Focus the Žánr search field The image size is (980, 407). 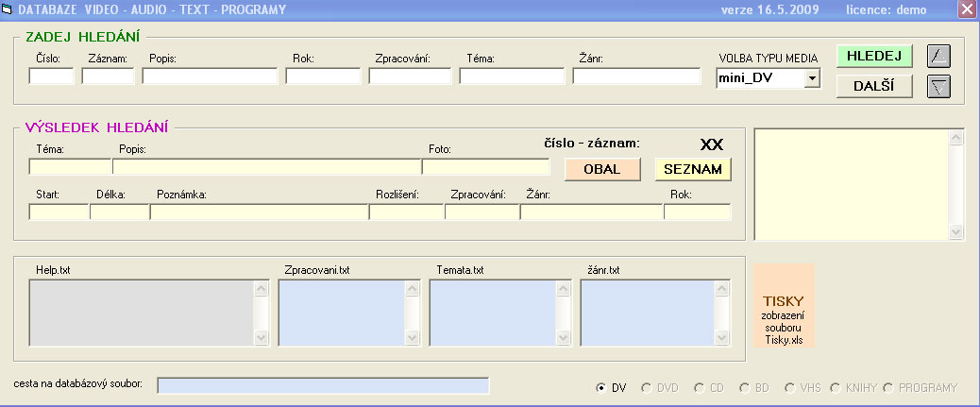(637, 76)
